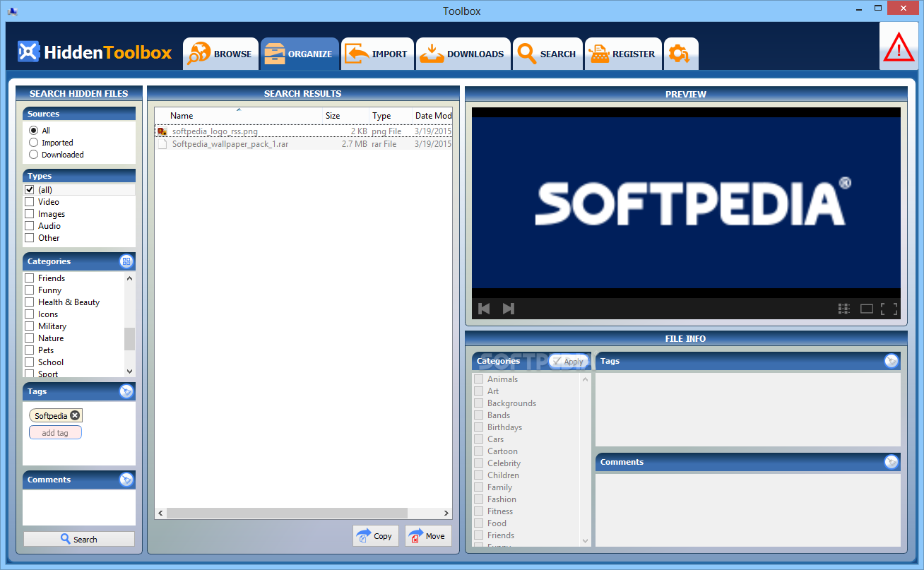The height and width of the screenshot is (570, 924).
Task: Remove the Softpedia tag
Action: pyautogui.click(x=75, y=415)
